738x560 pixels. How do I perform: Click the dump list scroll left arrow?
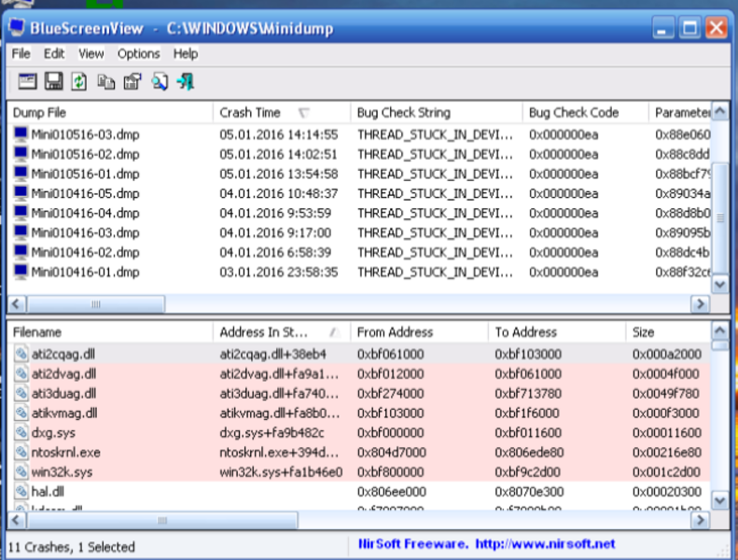pos(17,303)
